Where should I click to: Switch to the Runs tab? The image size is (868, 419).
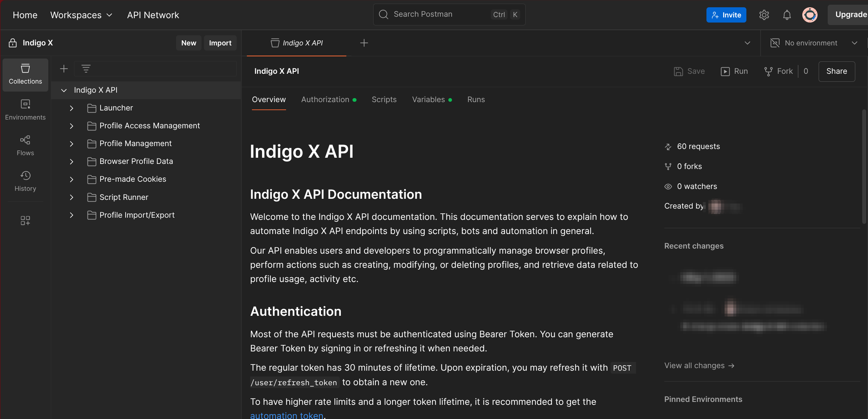tap(476, 100)
